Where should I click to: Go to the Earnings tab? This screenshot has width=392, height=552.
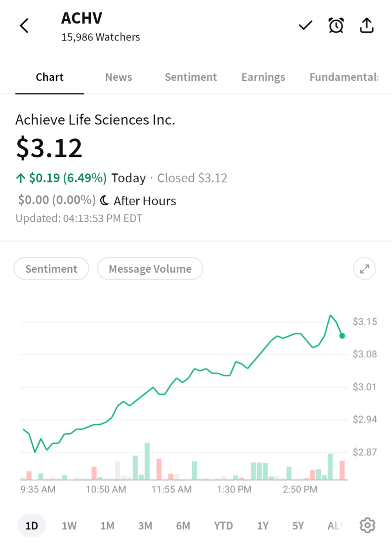pos(263,77)
